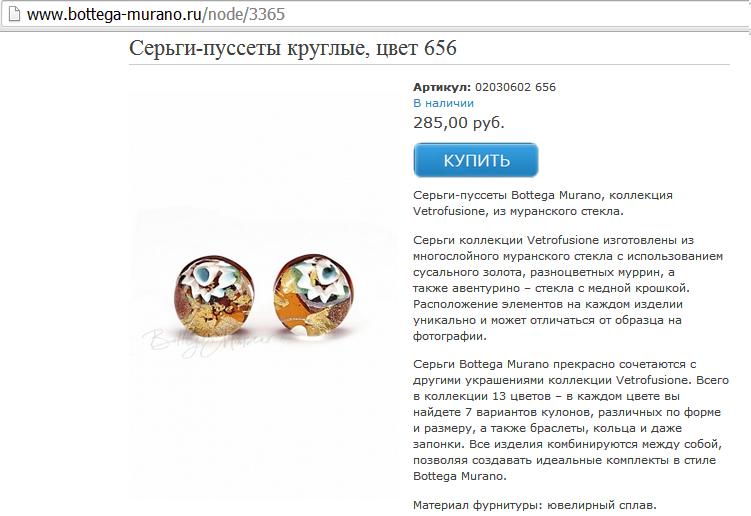Click the Материал фурнитуры line
The height and width of the screenshot is (516, 751).
click(x=535, y=505)
